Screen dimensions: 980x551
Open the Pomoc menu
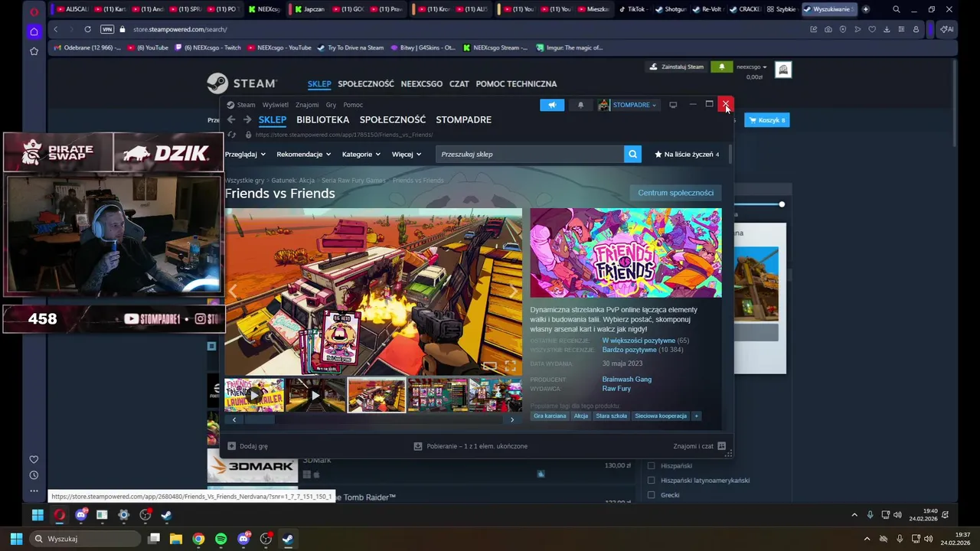[353, 105]
